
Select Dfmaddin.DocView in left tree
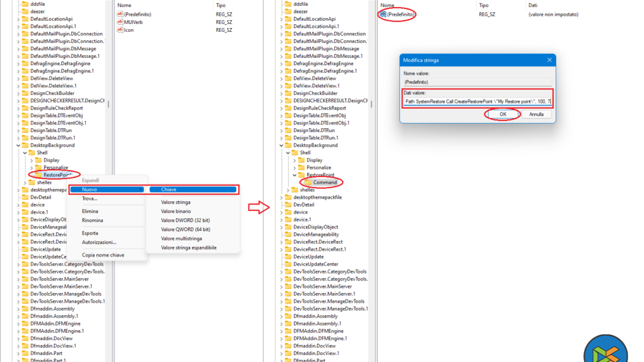click(51, 338)
